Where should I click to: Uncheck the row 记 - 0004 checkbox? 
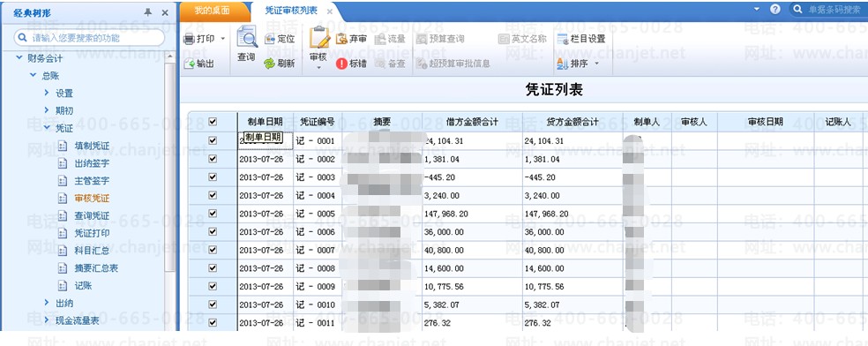213,195
